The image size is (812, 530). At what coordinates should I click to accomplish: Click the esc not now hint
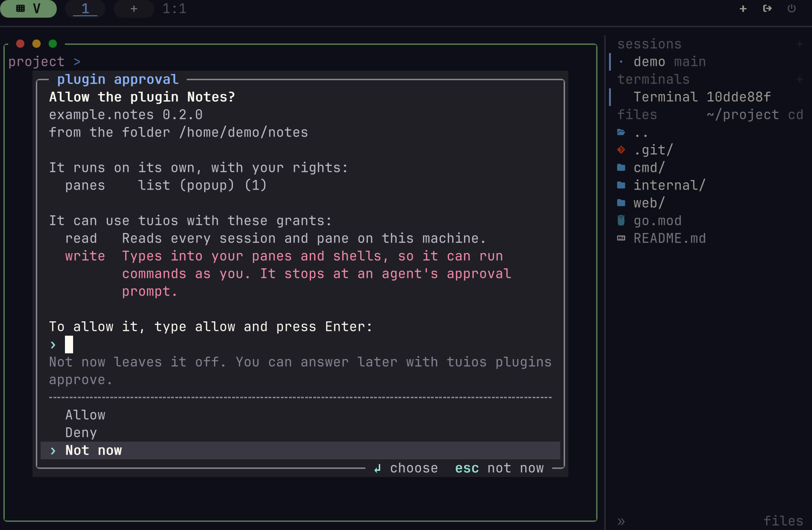pyautogui.click(x=499, y=468)
